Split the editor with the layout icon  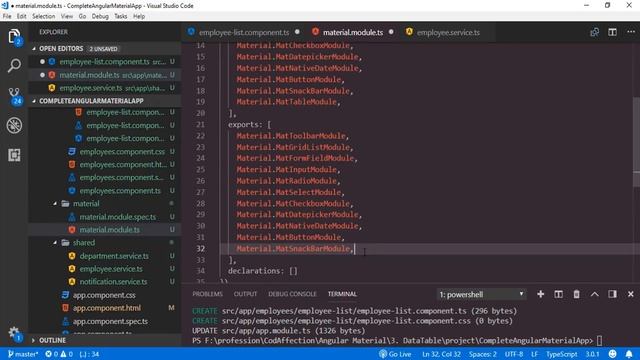tap(612, 32)
